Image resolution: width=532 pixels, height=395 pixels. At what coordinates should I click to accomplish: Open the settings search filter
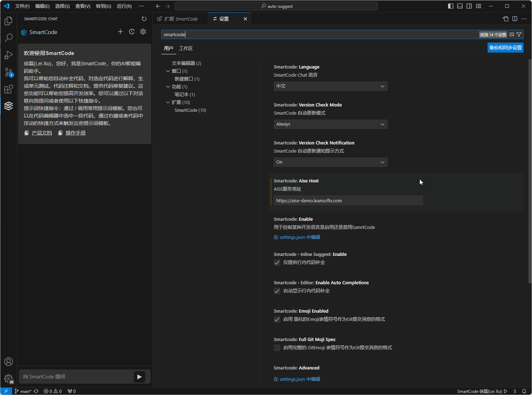[x=519, y=34]
